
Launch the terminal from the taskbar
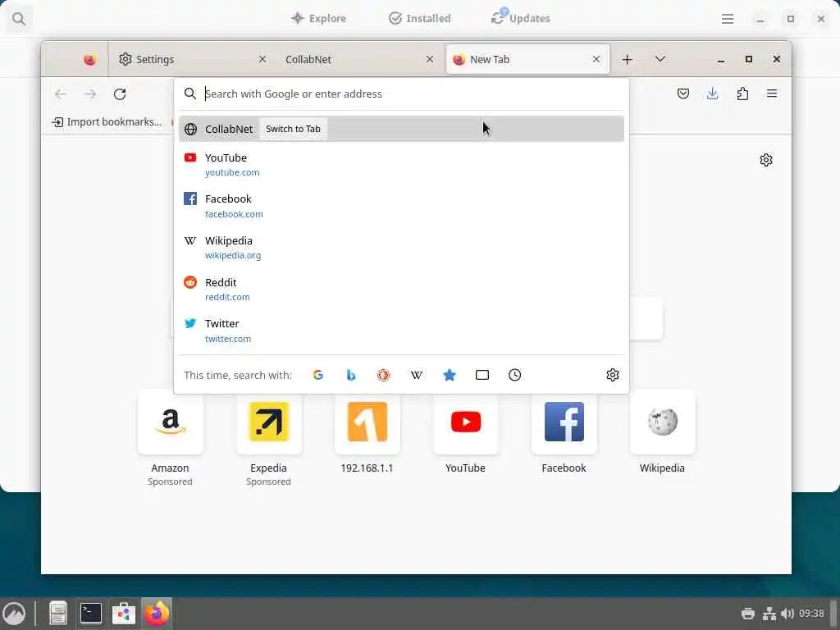point(90,614)
